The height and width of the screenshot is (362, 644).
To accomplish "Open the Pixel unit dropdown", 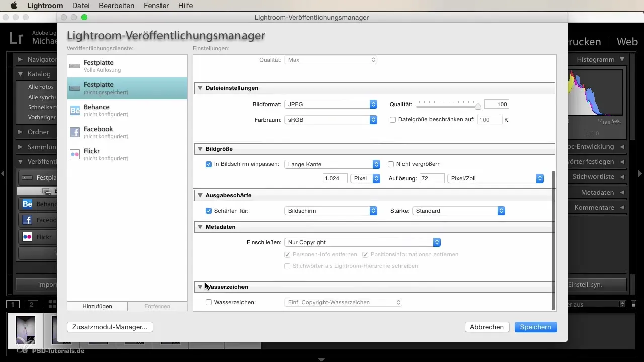I will 365,178.
